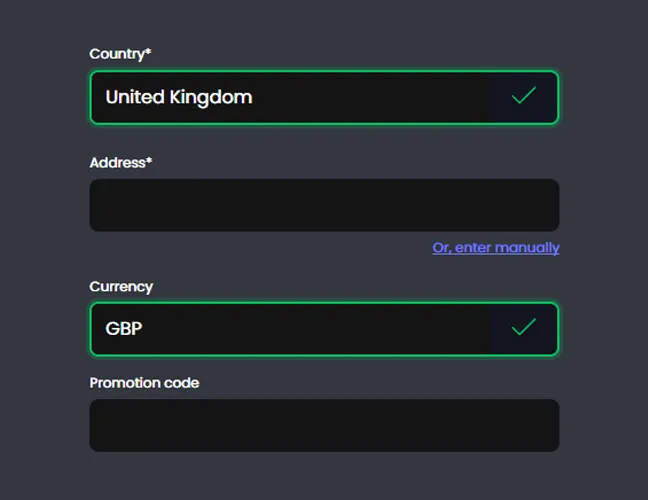Expand the Currency selector showing GBP

(300, 328)
